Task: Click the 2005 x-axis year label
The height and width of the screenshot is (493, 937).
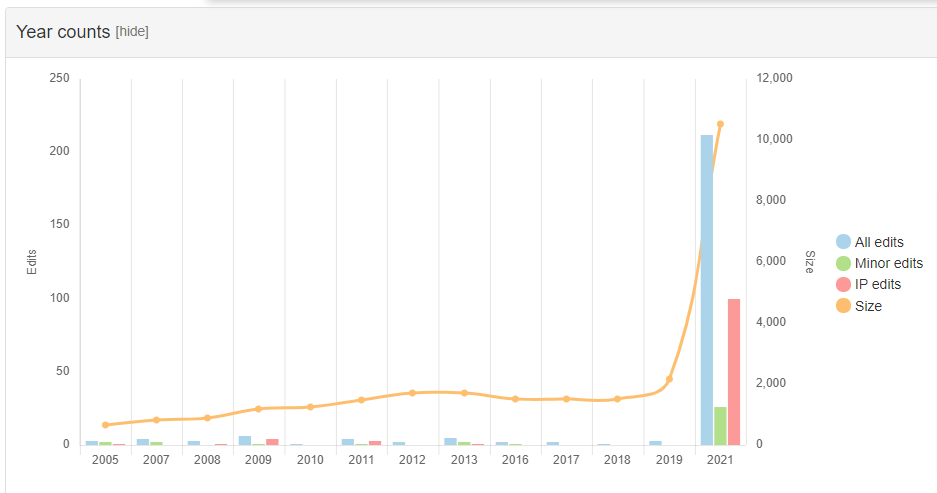Action: (105, 460)
